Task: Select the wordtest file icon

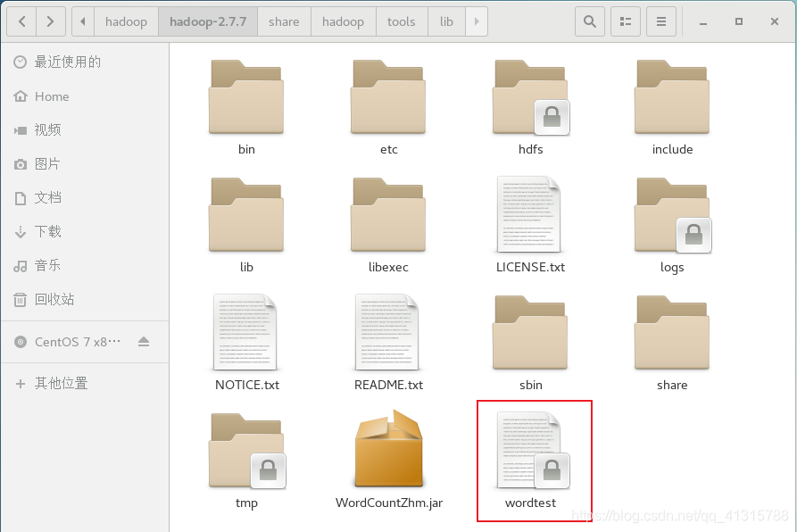Action: [x=532, y=450]
